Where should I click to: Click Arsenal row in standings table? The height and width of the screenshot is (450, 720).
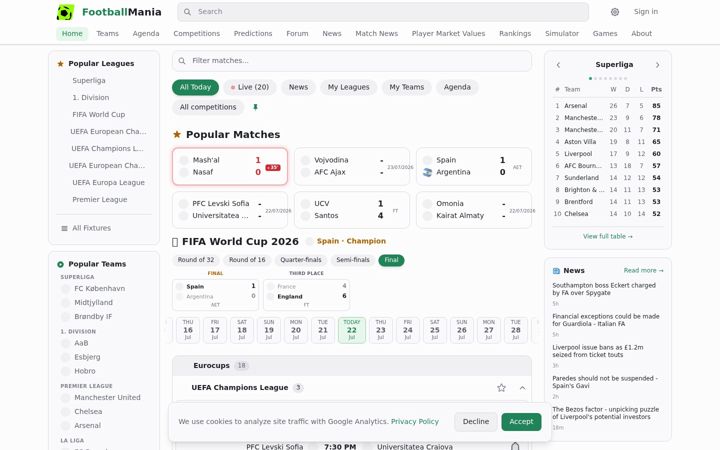click(x=608, y=106)
